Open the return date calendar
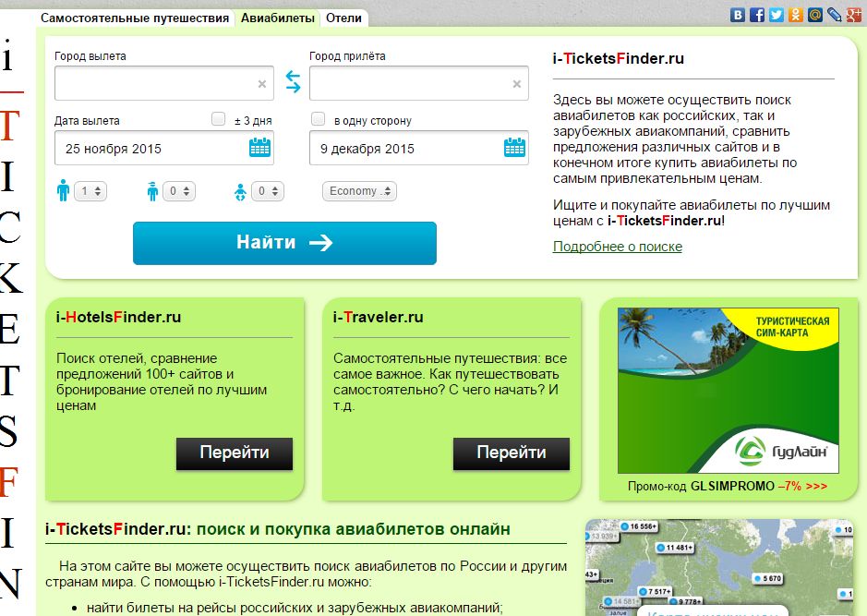Image resolution: width=867 pixels, height=616 pixels. (515, 148)
